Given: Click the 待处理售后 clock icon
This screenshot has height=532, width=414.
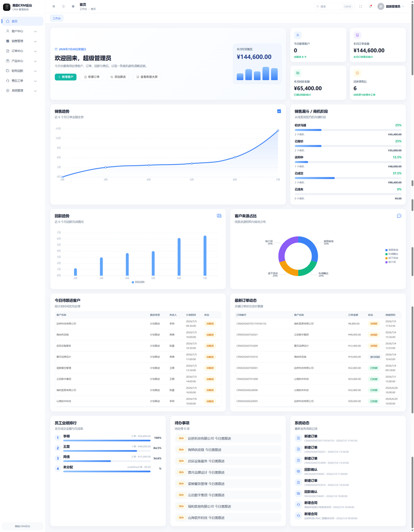Looking at the screenshot, I should [358, 73].
